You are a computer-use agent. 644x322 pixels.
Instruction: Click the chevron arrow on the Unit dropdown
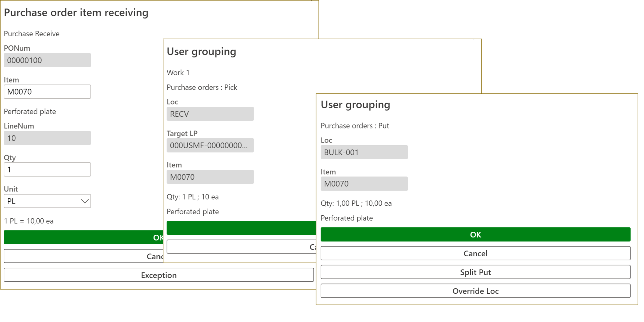tap(85, 201)
